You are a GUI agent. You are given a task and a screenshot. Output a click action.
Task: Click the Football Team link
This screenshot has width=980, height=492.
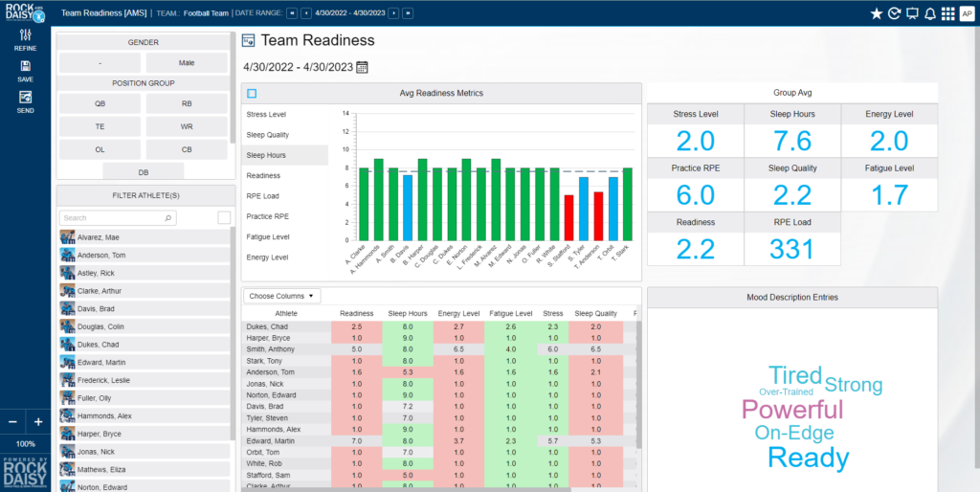point(207,13)
